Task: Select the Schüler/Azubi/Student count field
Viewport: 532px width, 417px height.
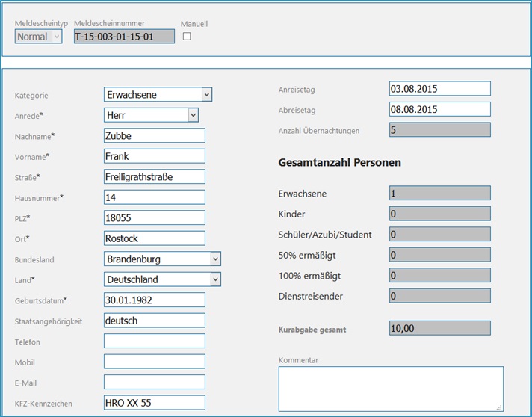Action: point(439,234)
